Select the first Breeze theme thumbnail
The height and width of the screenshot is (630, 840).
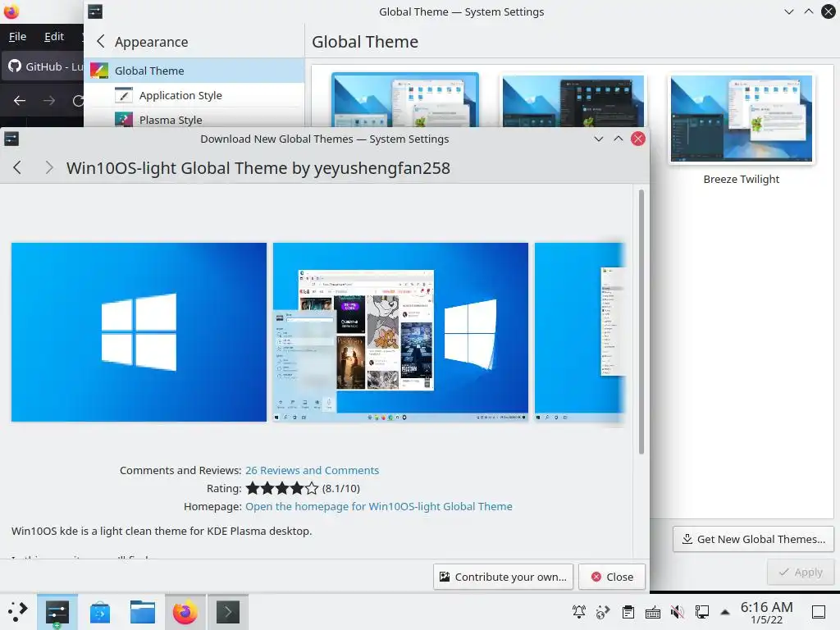click(x=405, y=100)
